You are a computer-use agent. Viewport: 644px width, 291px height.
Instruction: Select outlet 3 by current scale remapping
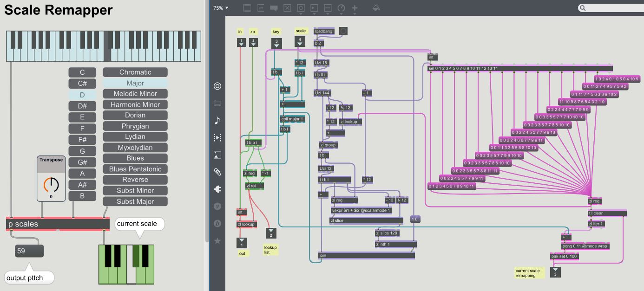tap(555, 272)
